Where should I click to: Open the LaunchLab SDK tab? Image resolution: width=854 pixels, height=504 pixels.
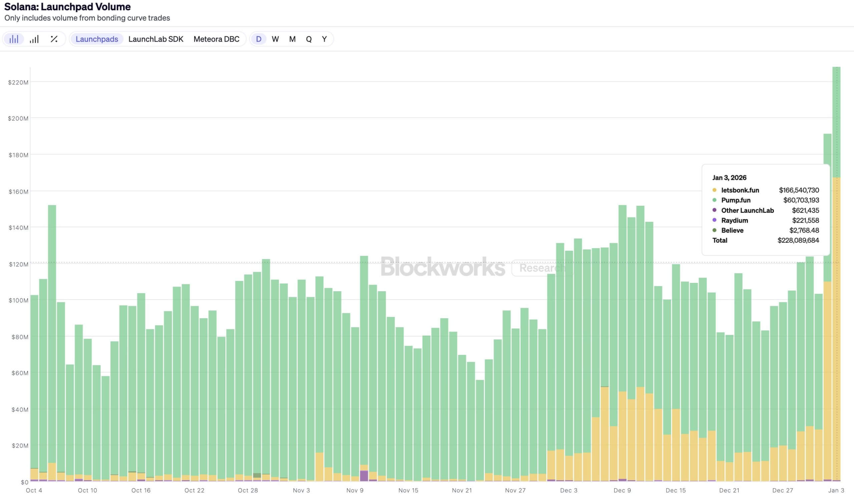(x=155, y=39)
